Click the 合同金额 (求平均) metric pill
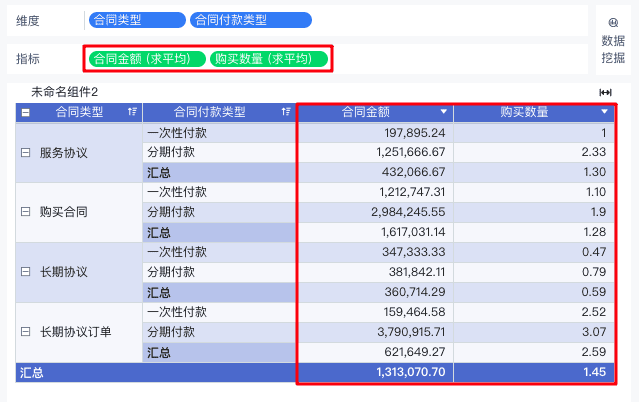This screenshot has width=639, height=402. click(x=147, y=59)
